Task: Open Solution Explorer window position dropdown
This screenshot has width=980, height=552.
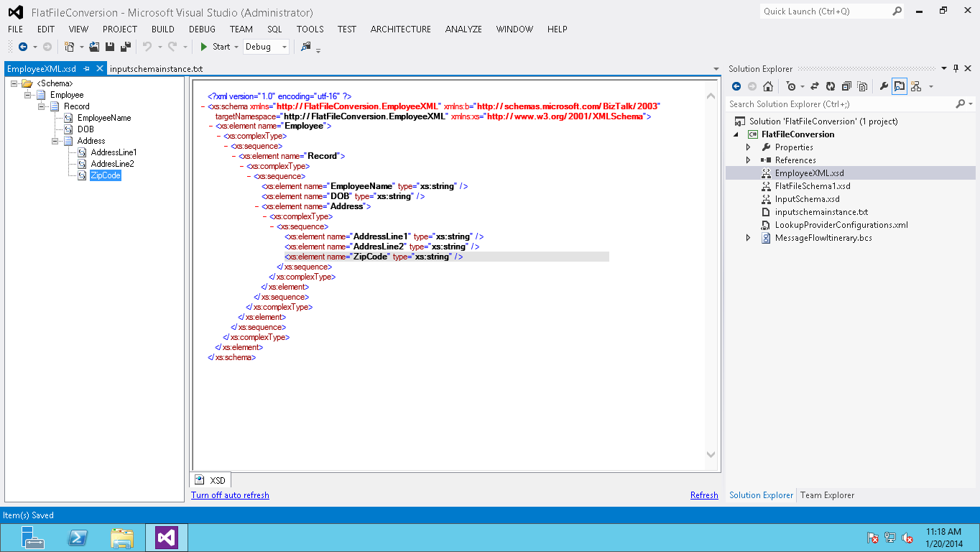Action: (944, 68)
